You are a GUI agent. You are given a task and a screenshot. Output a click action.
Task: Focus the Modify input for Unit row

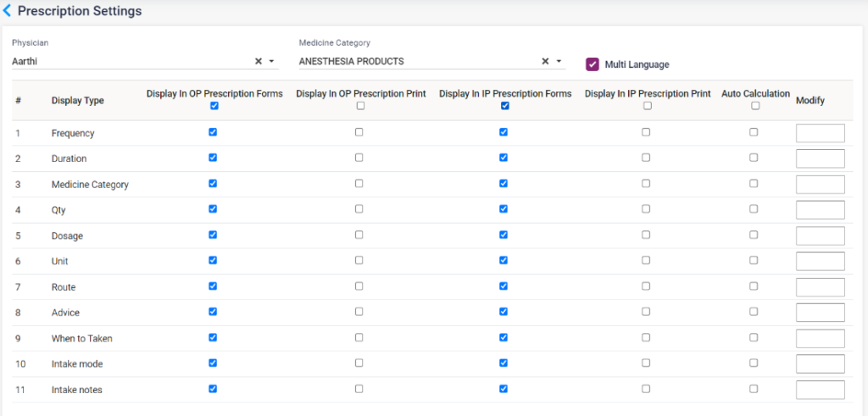point(820,261)
